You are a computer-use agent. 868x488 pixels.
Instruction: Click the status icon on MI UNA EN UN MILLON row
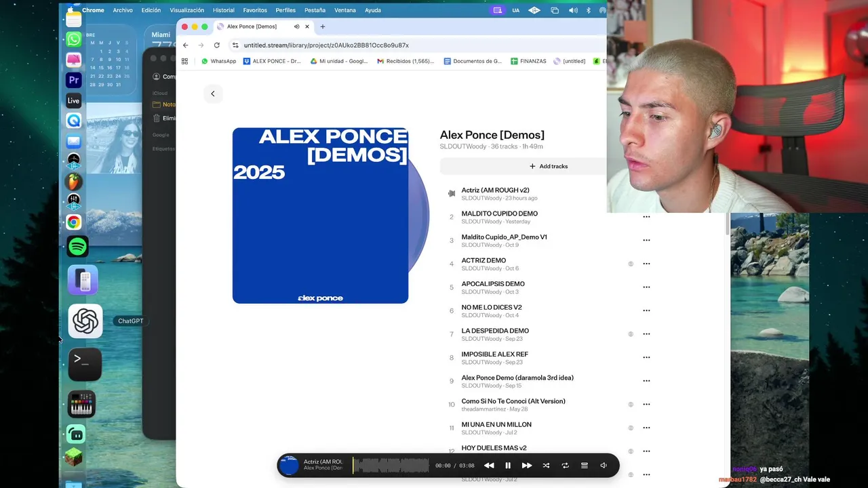[631, 428]
